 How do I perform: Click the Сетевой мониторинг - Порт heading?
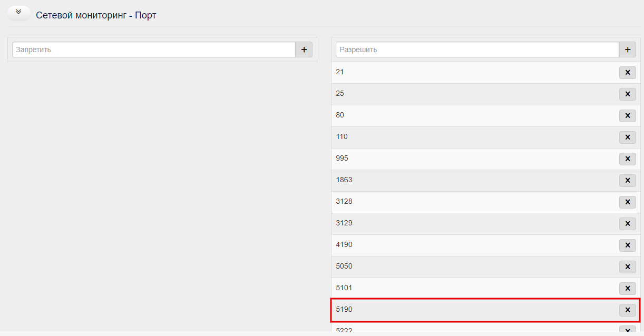(96, 15)
